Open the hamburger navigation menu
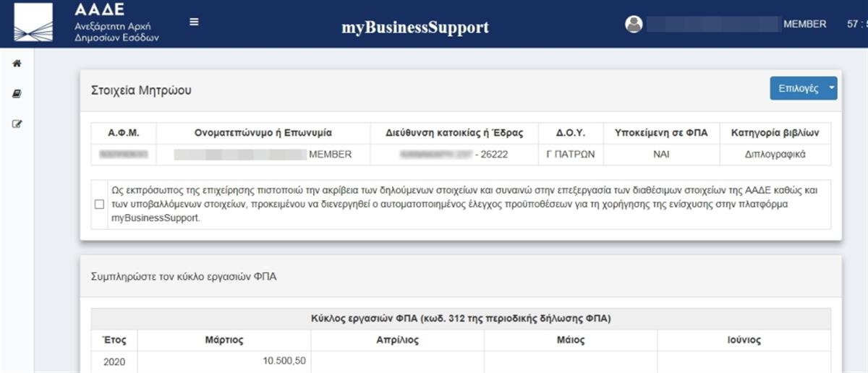Viewport: 868px width, 373px height. coord(194,22)
